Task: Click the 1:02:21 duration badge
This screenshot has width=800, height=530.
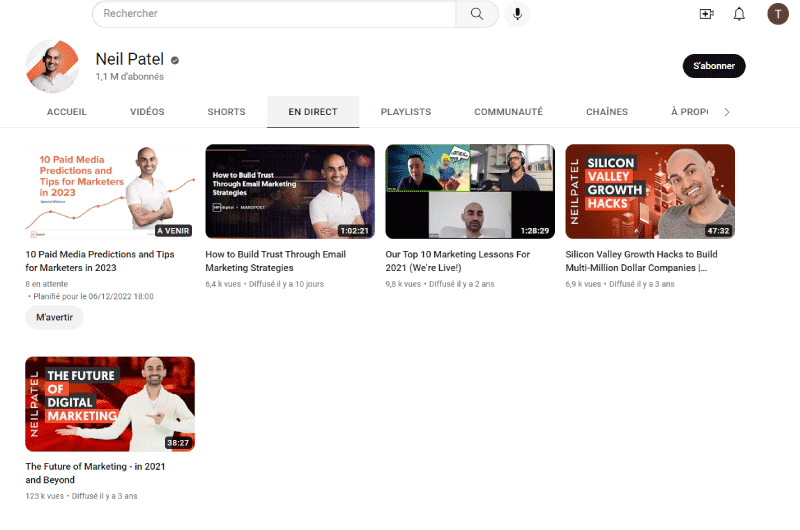Action: [x=355, y=231]
